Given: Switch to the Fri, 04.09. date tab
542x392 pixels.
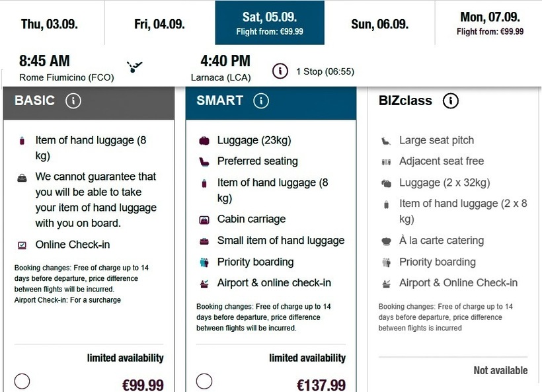Looking at the screenshot, I should pyautogui.click(x=159, y=24).
